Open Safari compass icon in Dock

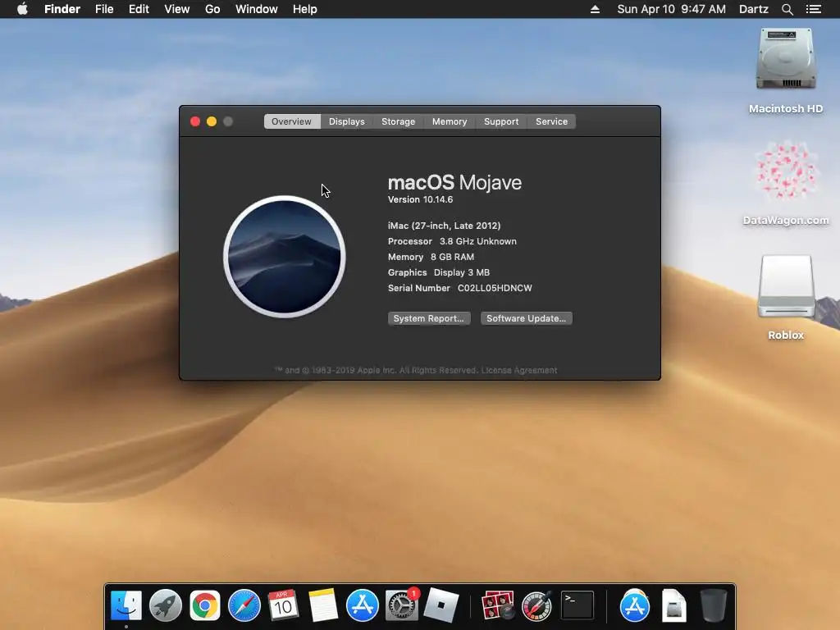click(244, 605)
